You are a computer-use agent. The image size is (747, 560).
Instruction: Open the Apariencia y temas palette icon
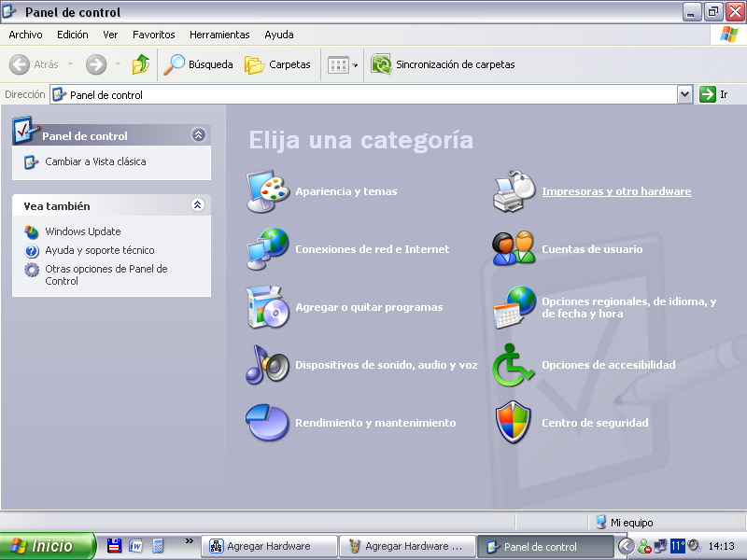268,192
